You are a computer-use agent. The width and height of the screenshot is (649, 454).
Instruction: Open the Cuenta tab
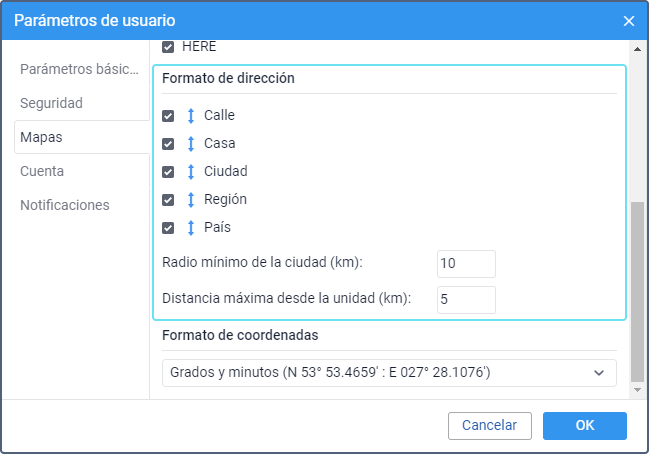[x=42, y=171]
